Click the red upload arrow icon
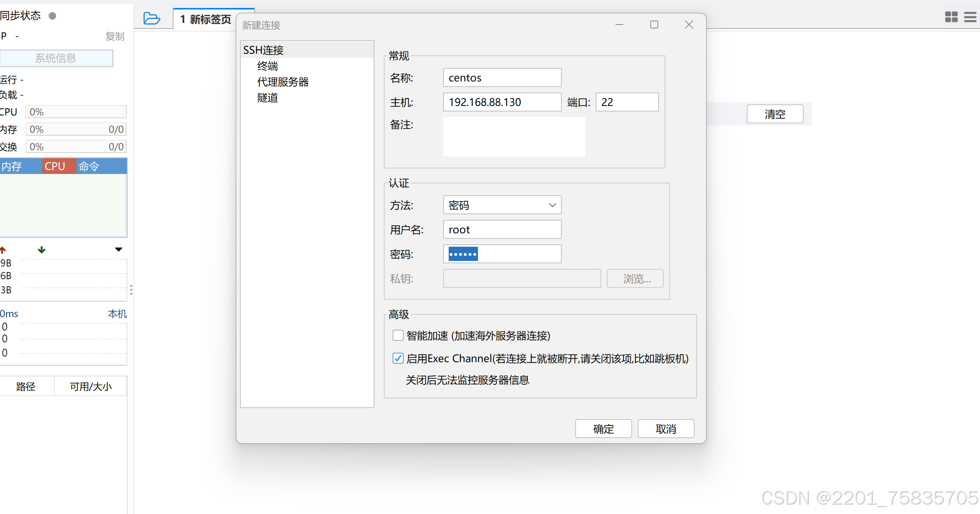The height and width of the screenshot is (514, 980). 3,249
